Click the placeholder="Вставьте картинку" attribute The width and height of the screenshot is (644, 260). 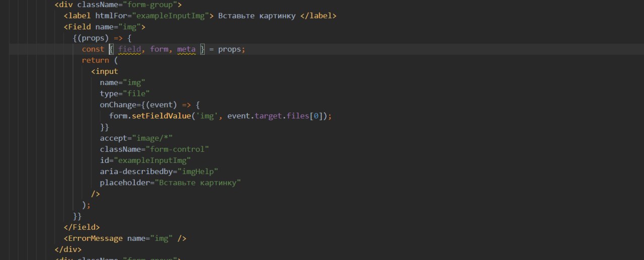pyautogui.click(x=171, y=182)
